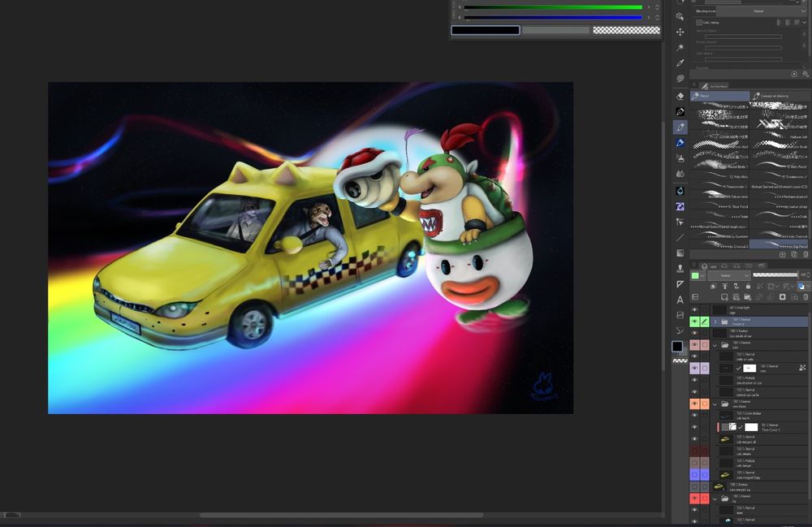Collapse the pink-marked folder layer
The width and height of the screenshot is (812, 527).
(715, 345)
